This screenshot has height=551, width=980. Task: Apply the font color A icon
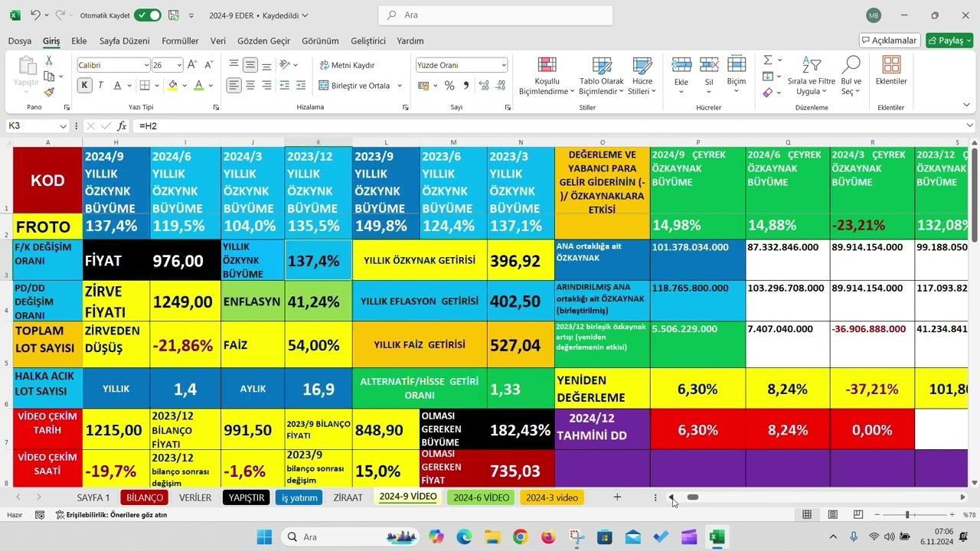click(x=199, y=86)
